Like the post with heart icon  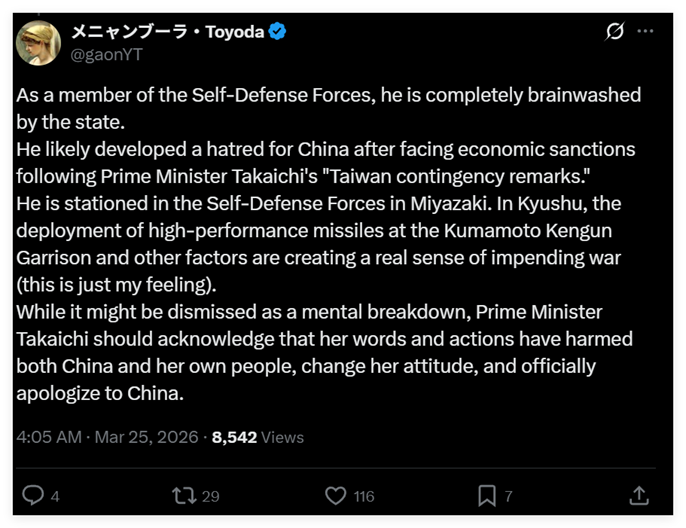[336, 495]
